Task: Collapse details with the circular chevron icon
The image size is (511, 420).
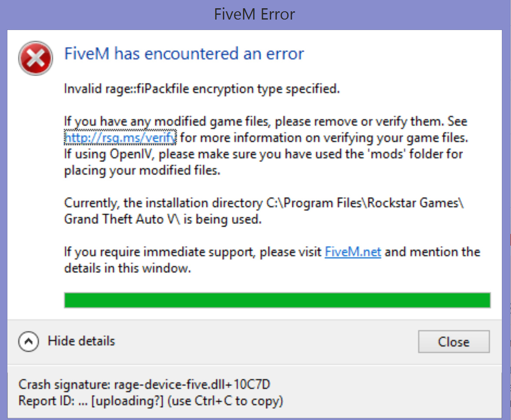Action: [29, 341]
